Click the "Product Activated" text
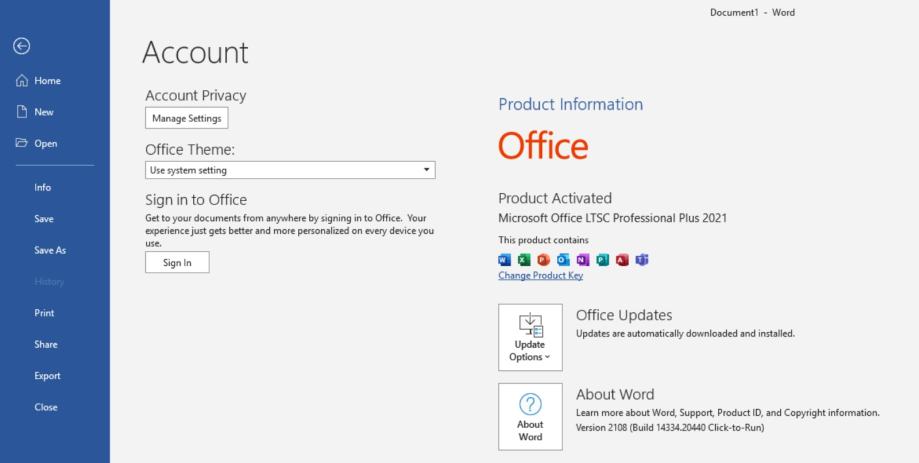The width and height of the screenshot is (919, 463). pyautogui.click(x=555, y=198)
